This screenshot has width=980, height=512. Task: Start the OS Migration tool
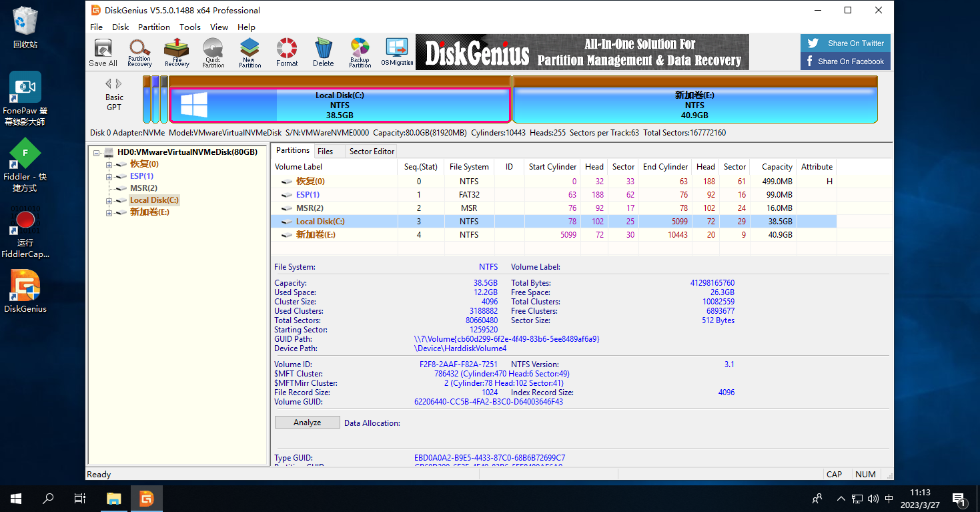point(396,52)
